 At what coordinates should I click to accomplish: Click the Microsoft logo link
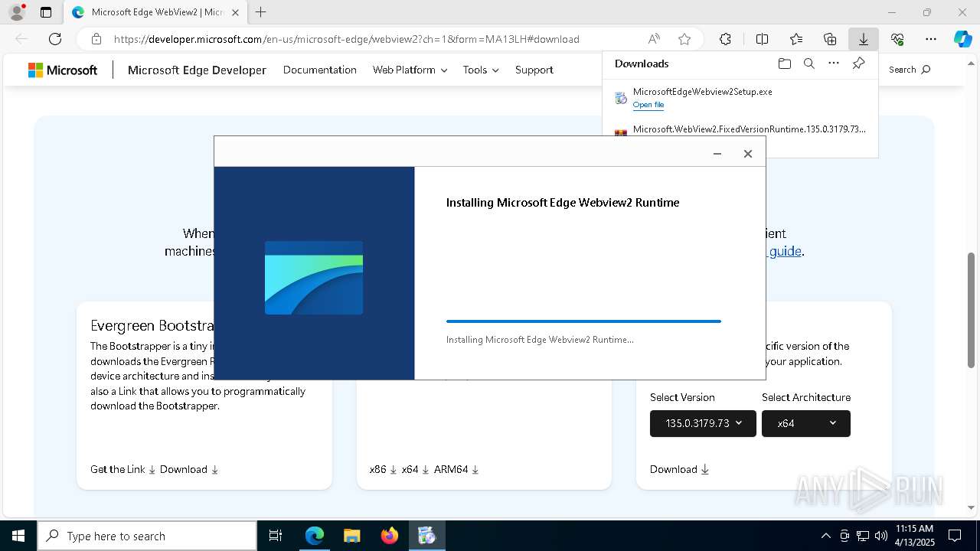pyautogui.click(x=63, y=70)
